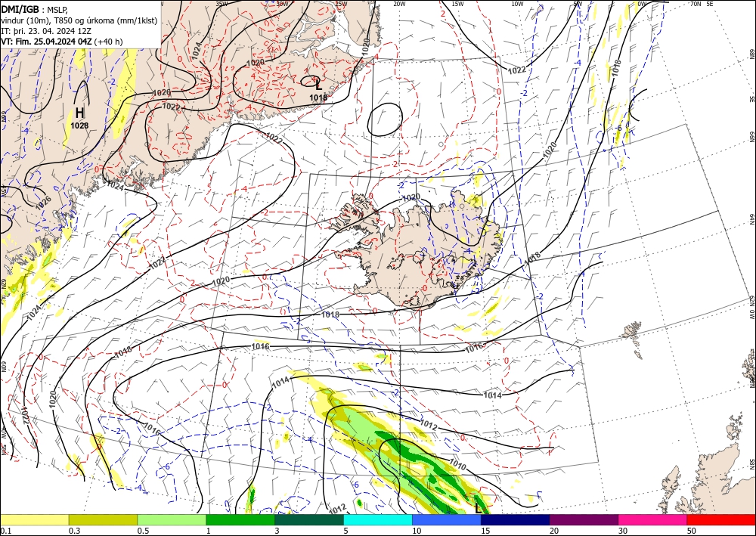Choose the purple 20–30 mm legend swatch

coord(584,519)
